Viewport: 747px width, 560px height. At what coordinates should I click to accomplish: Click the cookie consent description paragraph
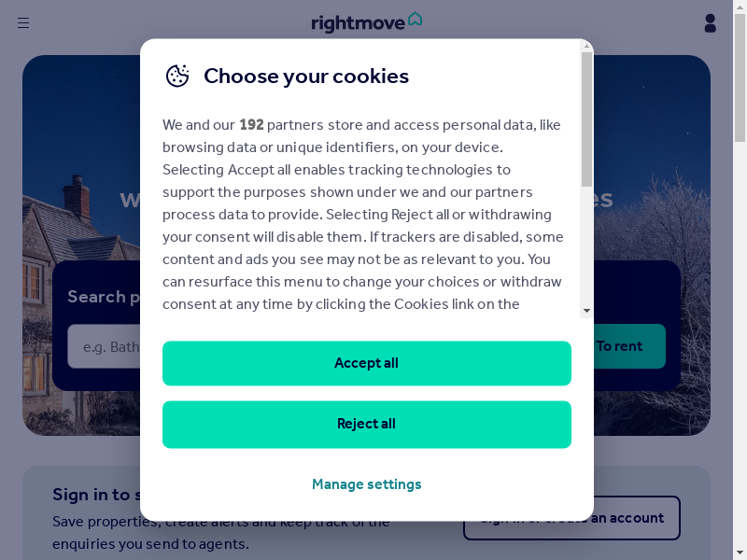click(362, 215)
